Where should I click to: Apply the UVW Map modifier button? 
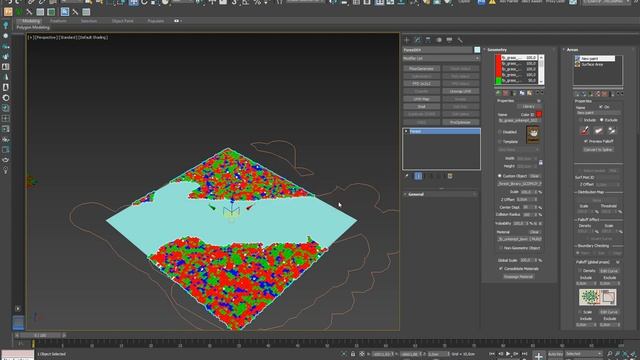[x=421, y=99]
